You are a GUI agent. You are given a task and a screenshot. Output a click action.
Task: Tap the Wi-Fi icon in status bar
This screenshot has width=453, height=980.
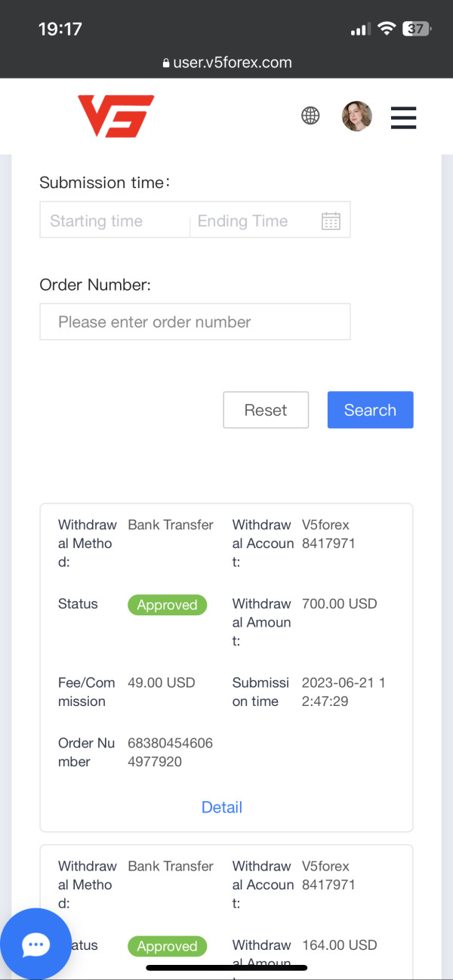point(387,29)
